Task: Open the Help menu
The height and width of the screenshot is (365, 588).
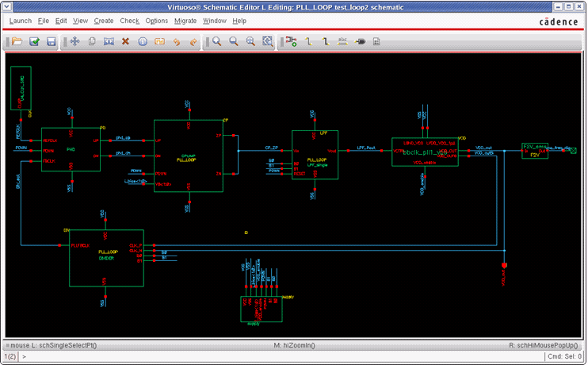Action: (239, 21)
